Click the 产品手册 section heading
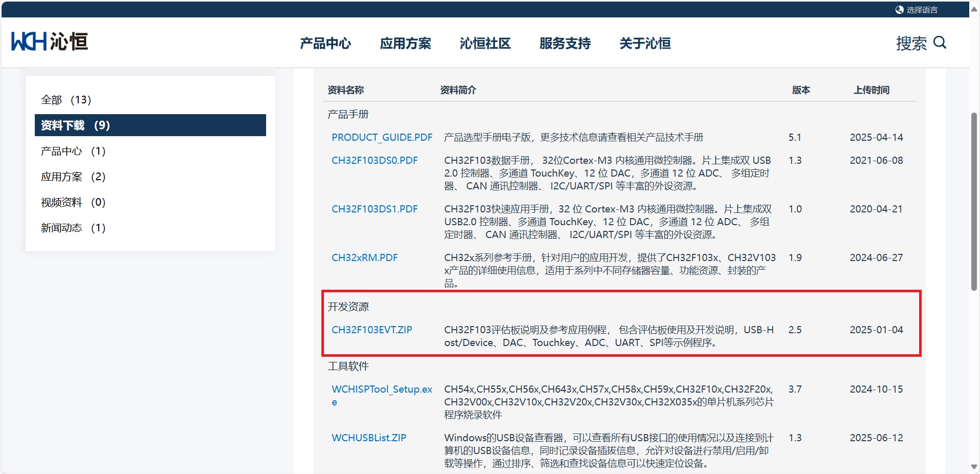 348,114
